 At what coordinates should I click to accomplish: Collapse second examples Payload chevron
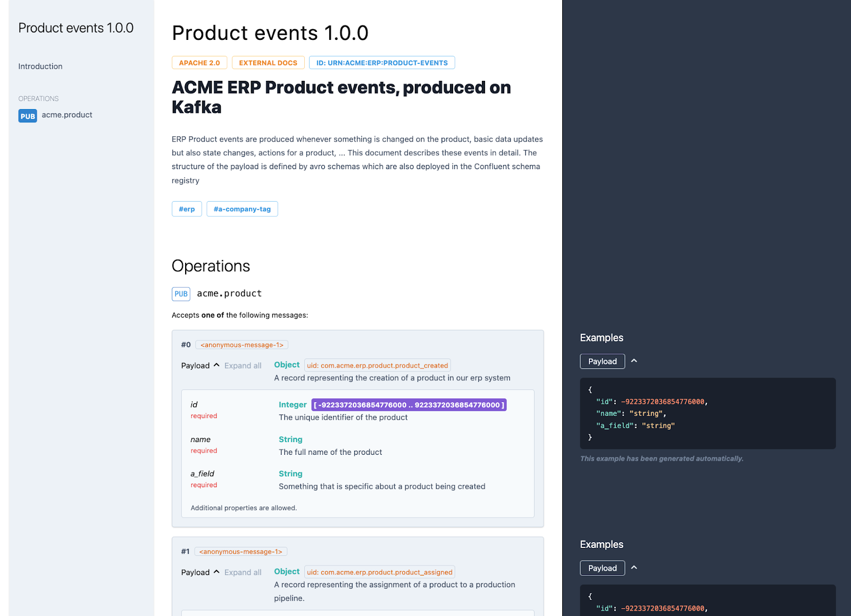634,568
